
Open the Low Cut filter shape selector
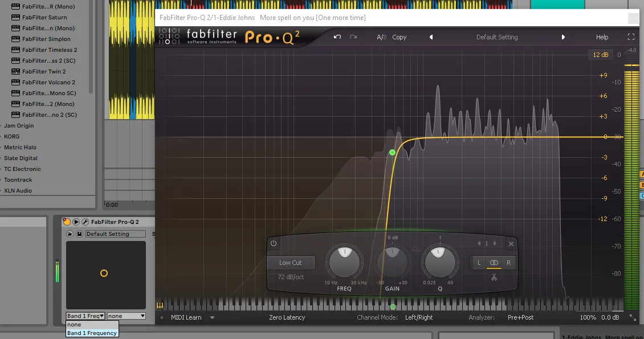point(291,263)
